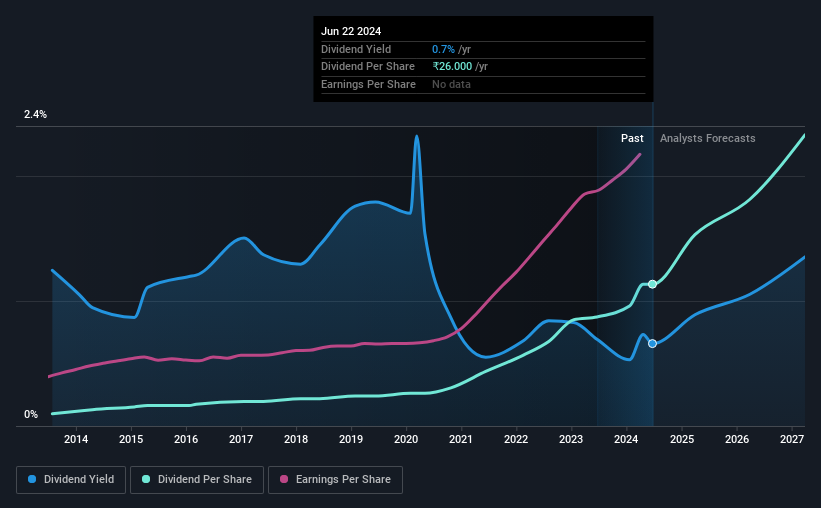The image size is (821, 508).
Task: Click the ₹26.000 Dividend Per Share tooltip value
Action: tap(452, 67)
